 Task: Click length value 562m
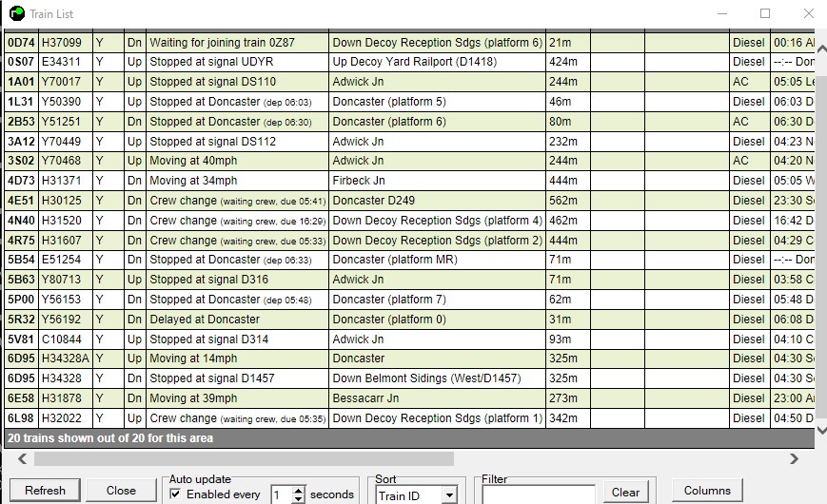tap(563, 201)
